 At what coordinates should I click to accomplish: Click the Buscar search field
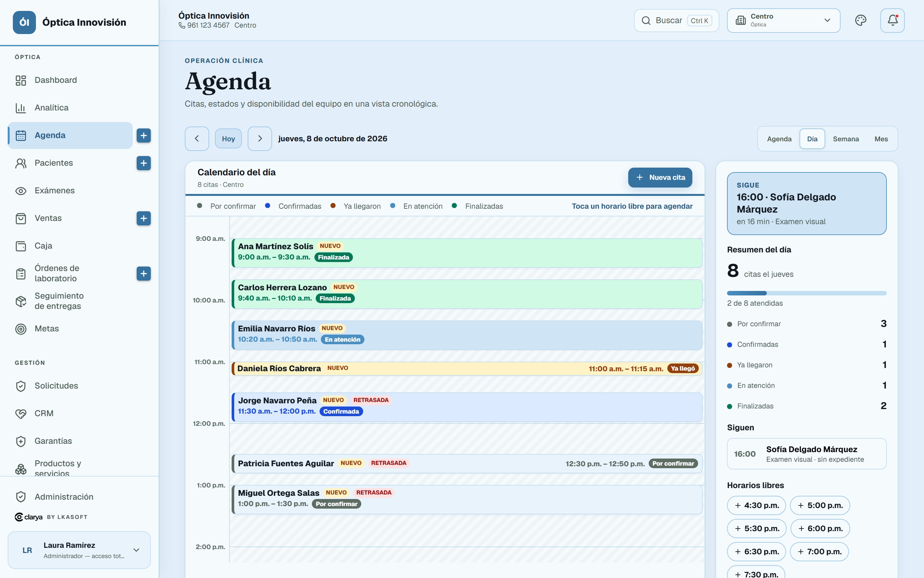(676, 20)
